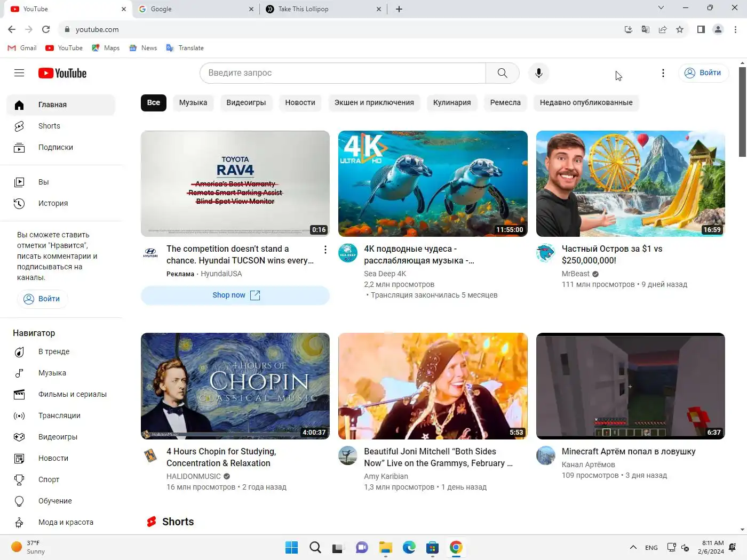The width and height of the screenshot is (747, 560).
Task: Open YouTube settings three-dot menu
Action: click(663, 73)
